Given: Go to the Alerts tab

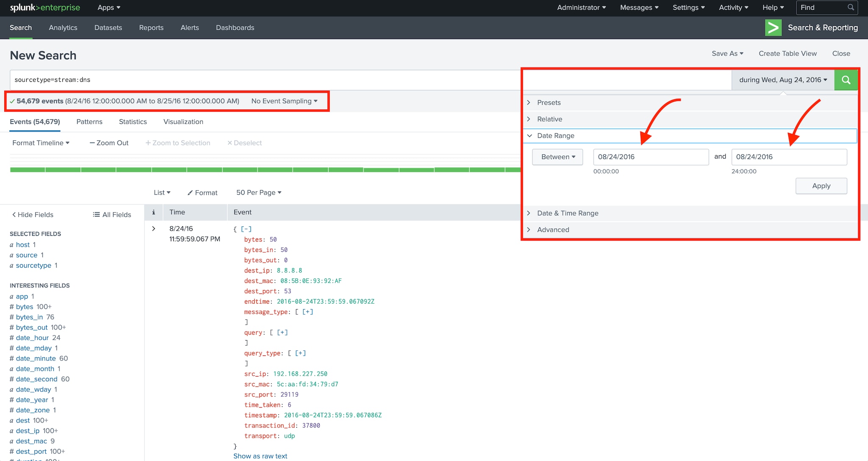Looking at the screenshot, I should pos(189,28).
